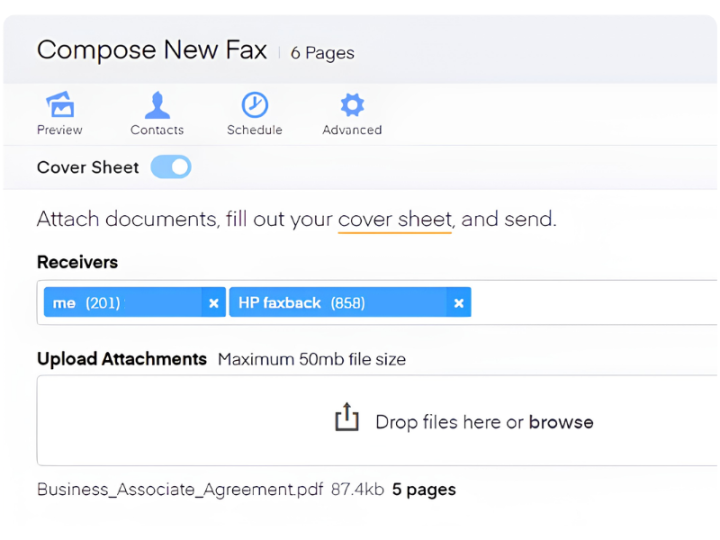This screenshot has width=720, height=540.
Task: Click the '87.4kb' file size text
Action: (357, 489)
